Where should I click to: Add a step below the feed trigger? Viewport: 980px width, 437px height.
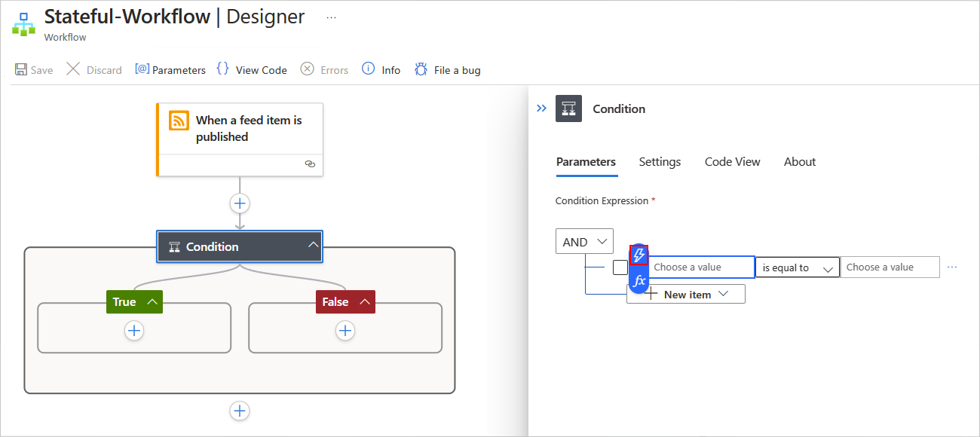[x=240, y=203]
